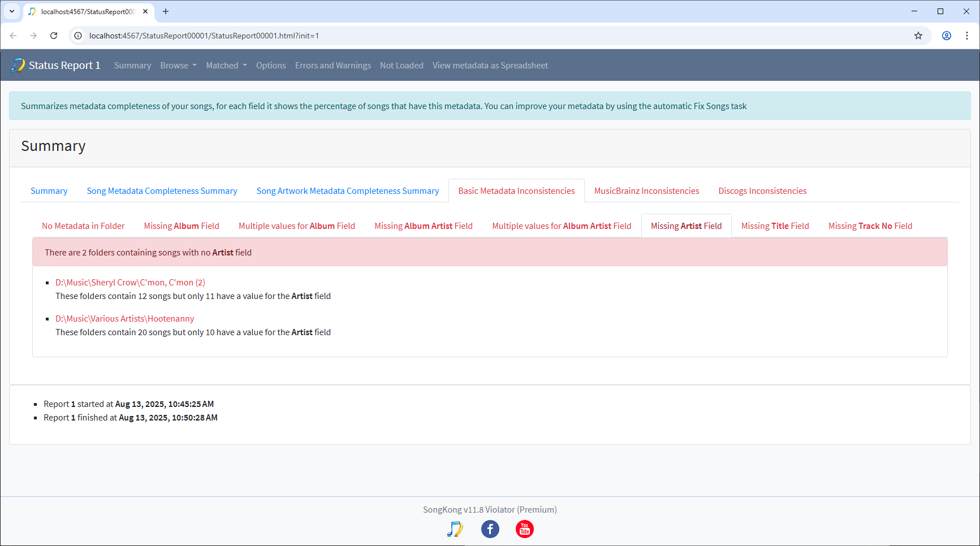Switch to the blue Summary tab

click(x=49, y=191)
